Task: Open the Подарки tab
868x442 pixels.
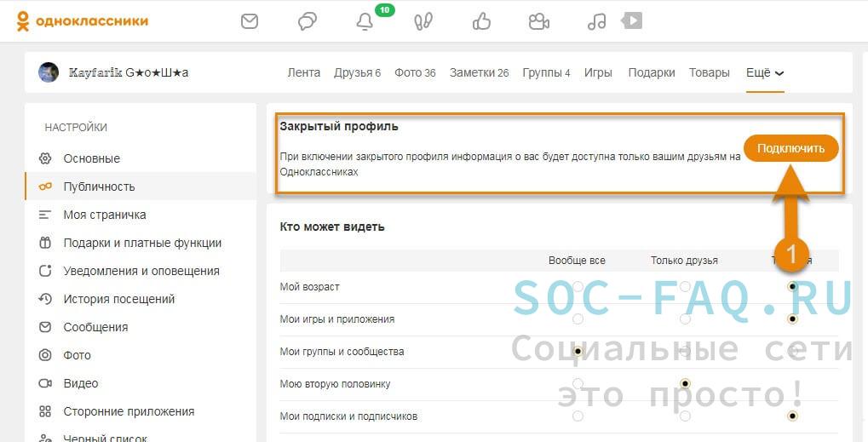Action: [652, 72]
